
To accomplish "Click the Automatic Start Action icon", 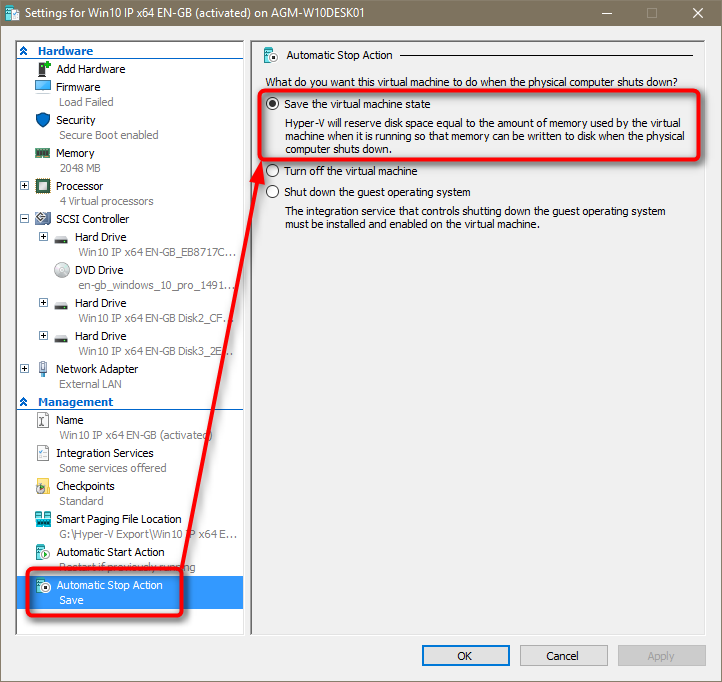I will coord(43,552).
